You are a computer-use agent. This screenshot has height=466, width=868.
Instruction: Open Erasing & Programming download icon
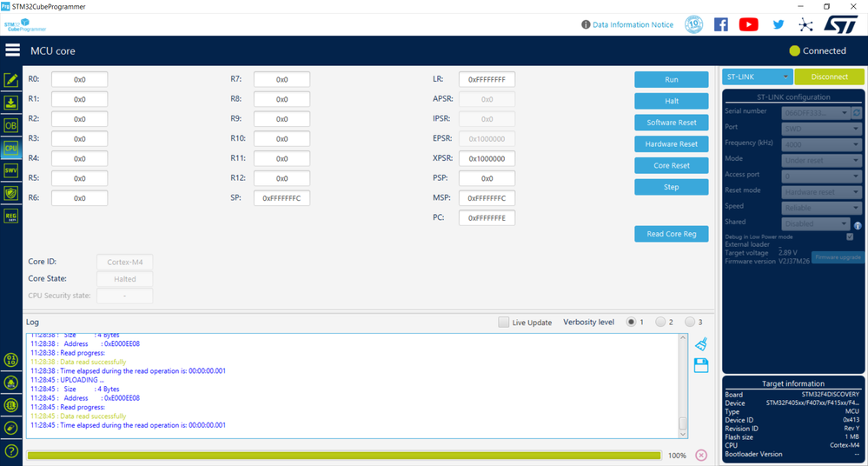(10, 103)
